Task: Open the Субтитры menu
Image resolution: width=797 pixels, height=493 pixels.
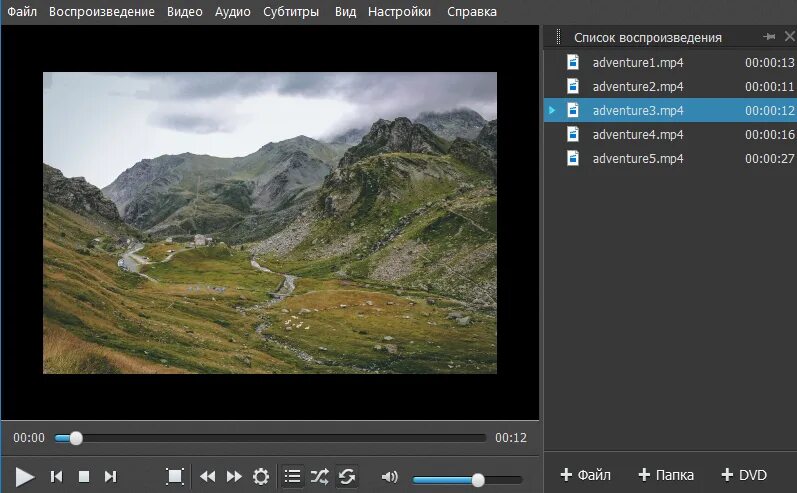Action: tap(291, 11)
